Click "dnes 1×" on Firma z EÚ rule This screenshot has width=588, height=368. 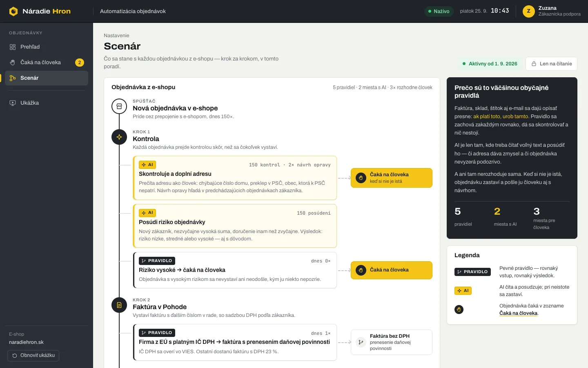321,333
